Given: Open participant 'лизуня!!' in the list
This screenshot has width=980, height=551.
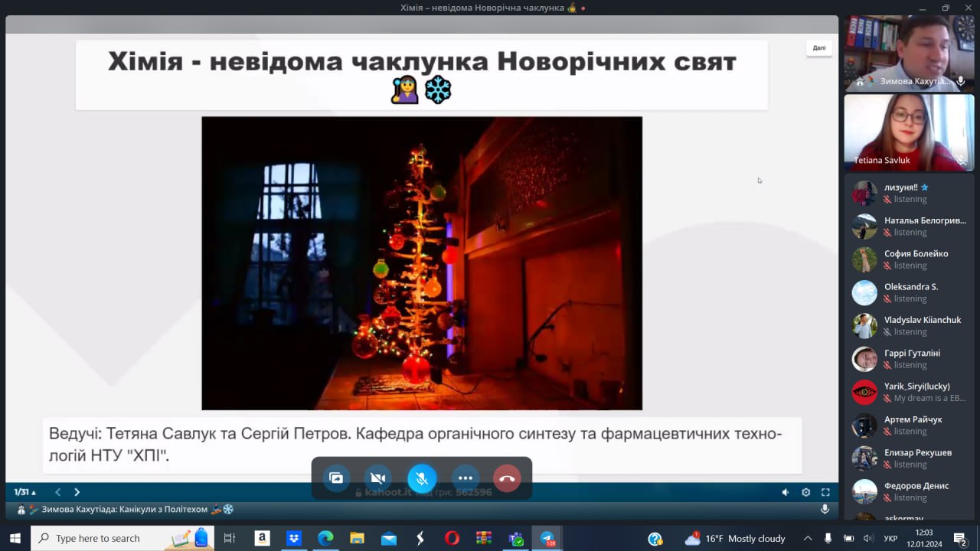Looking at the screenshot, I should 909,193.
